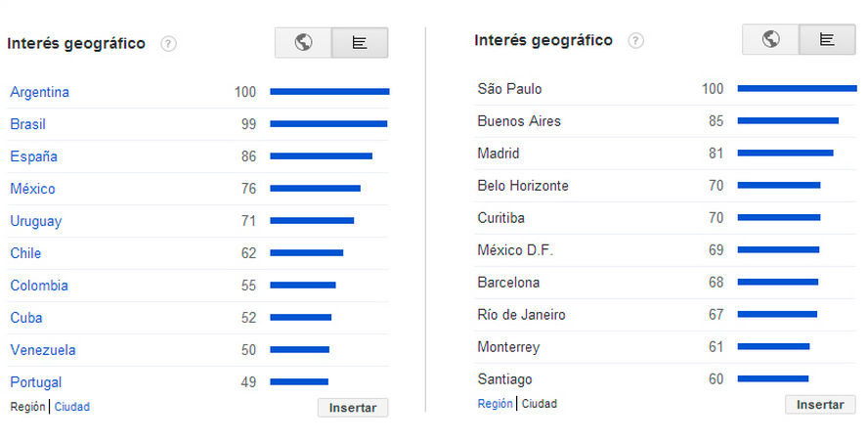Open the Venezuela region link
The width and height of the screenshot is (868, 442).
pos(43,350)
